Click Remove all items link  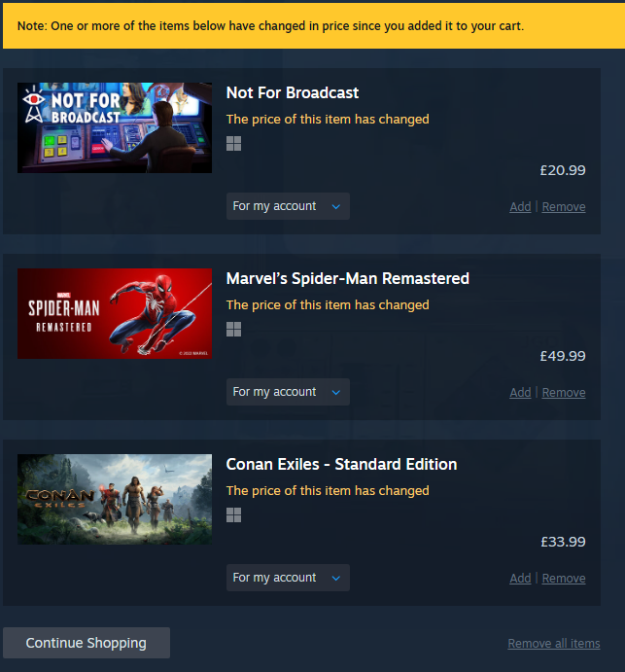tap(554, 643)
